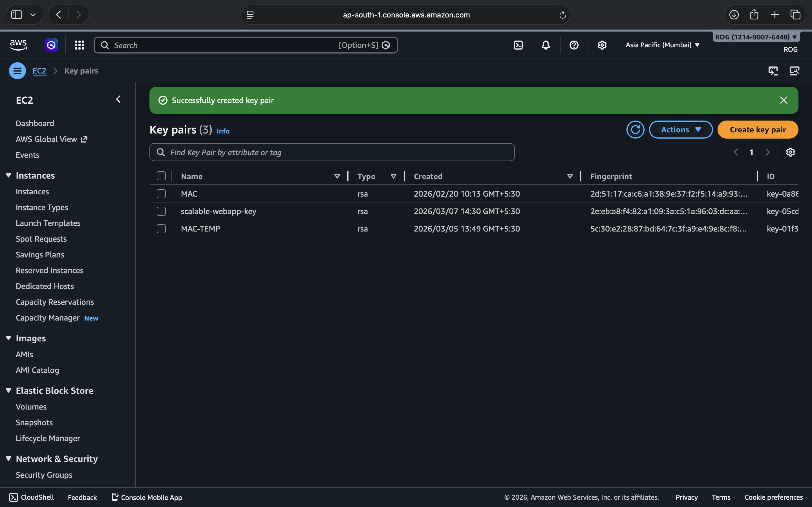This screenshot has height=507, width=812.
Task: Toggle the hamburger navigation menu button
Action: [17, 71]
